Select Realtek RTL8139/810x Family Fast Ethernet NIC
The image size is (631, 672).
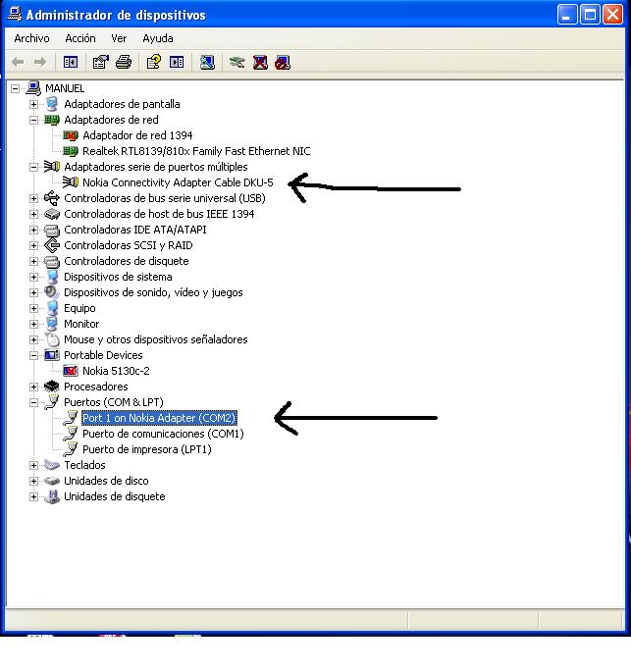196,151
